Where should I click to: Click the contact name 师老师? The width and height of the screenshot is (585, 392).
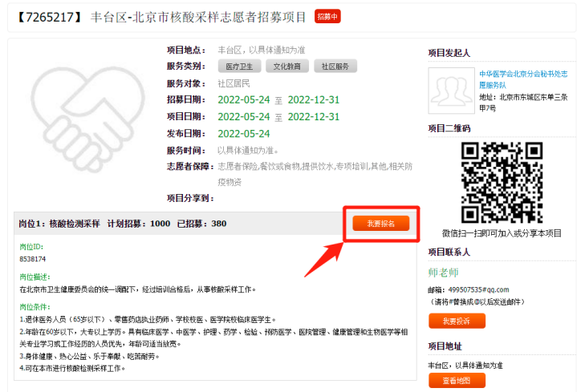pos(443,273)
